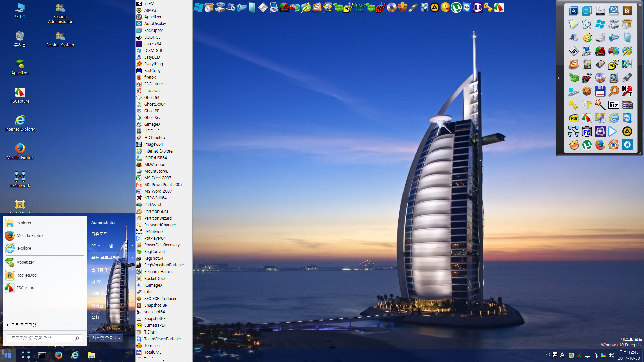Launch NTPWEdit red key icon in right panel

point(627,91)
